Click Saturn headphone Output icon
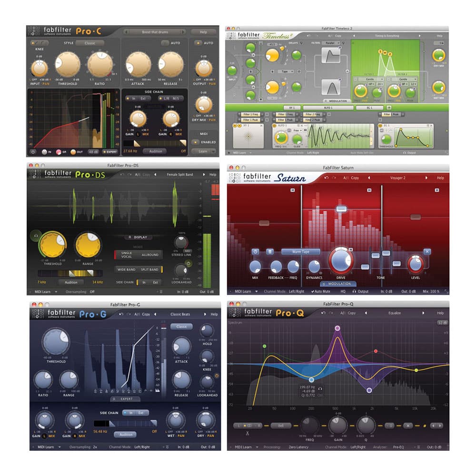Viewport: 476px width, 476px height. click(354, 291)
